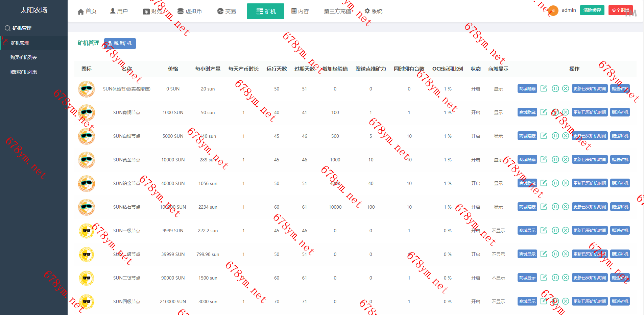Switch to the 虚拟币 navigation tab

coord(190,11)
